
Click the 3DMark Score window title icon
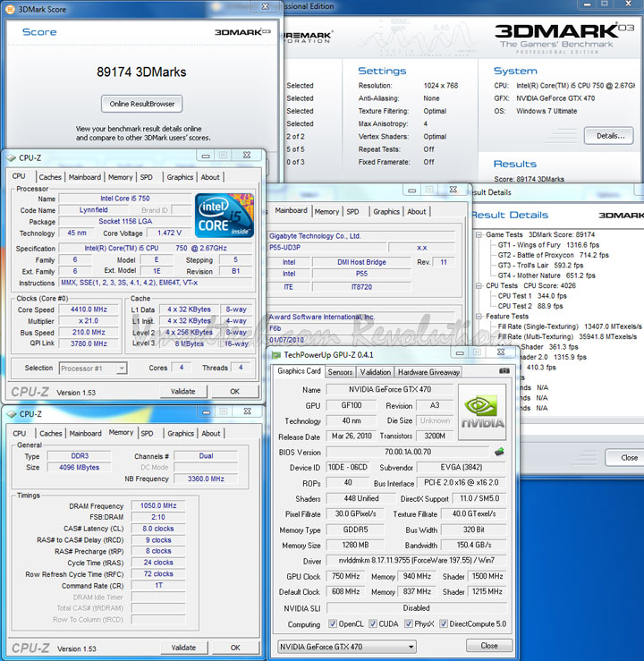9,9
